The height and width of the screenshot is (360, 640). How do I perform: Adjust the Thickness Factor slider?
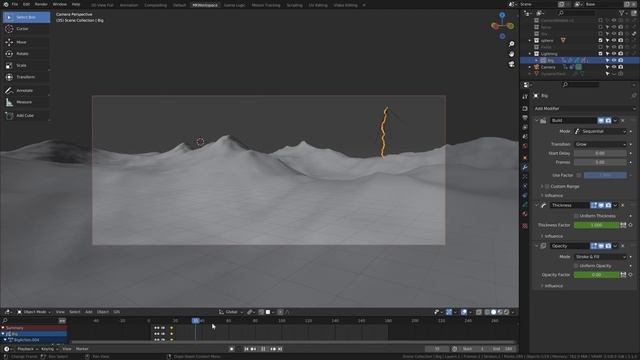point(596,225)
